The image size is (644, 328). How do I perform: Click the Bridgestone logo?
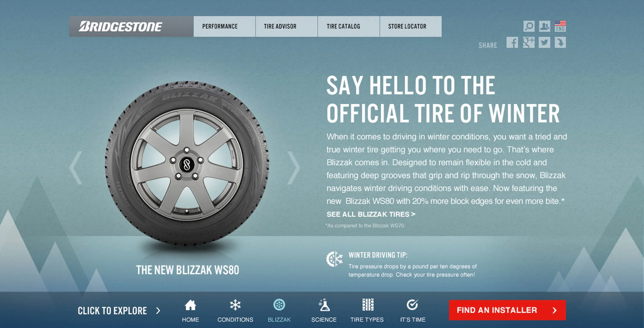121,27
